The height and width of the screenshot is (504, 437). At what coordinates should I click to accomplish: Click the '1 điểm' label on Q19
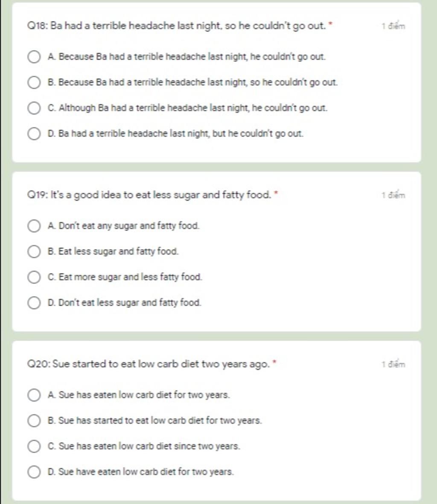click(x=393, y=195)
